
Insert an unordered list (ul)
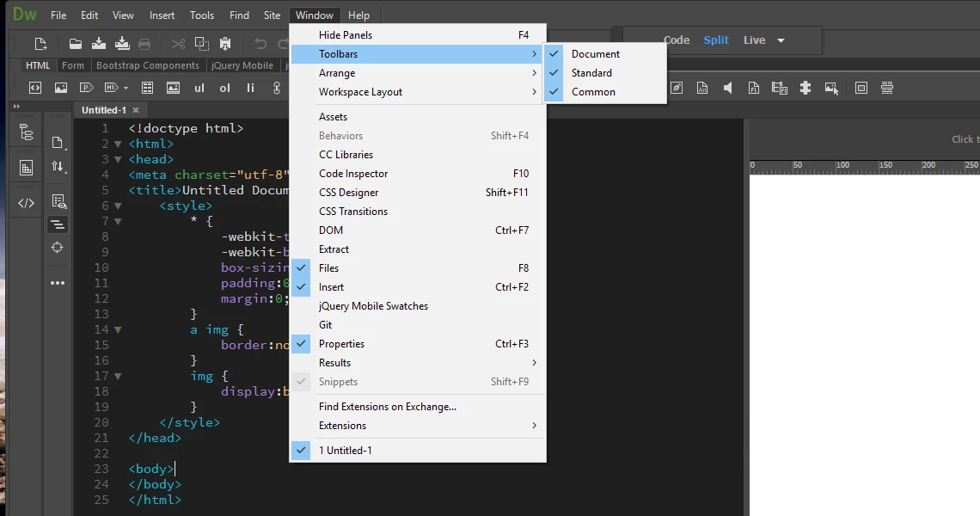(x=199, y=89)
